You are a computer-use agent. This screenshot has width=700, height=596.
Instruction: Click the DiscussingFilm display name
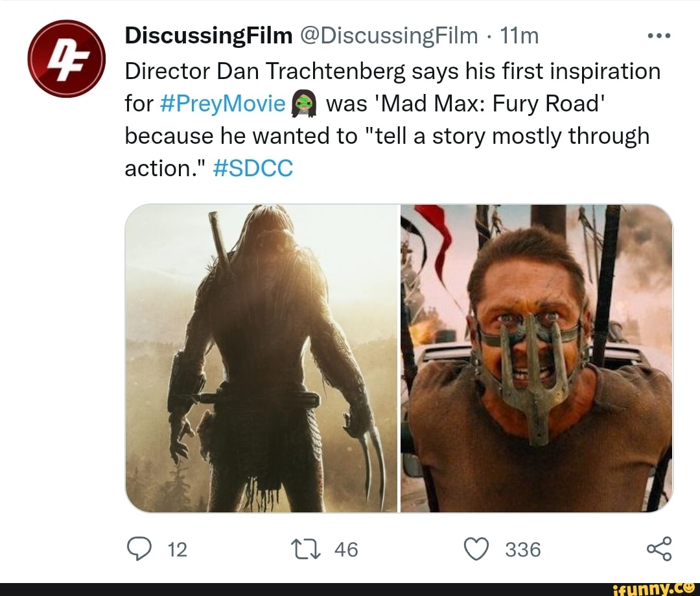tap(209, 36)
